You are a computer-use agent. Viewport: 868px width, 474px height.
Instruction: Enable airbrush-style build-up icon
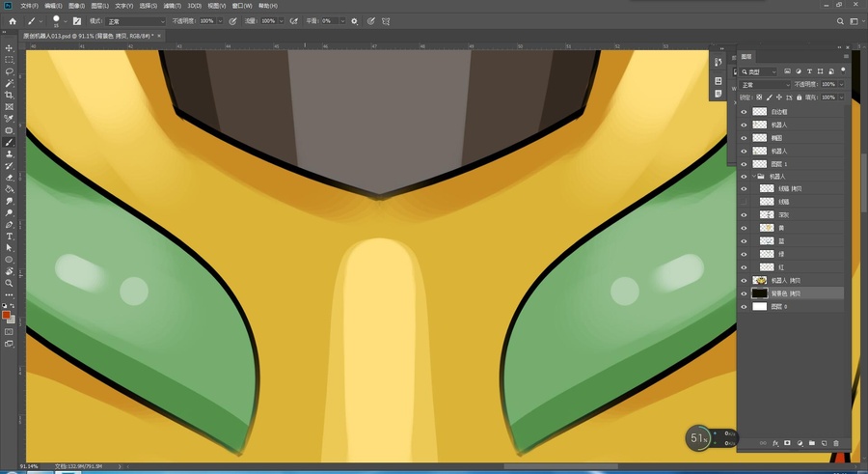[x=293, y=21]
